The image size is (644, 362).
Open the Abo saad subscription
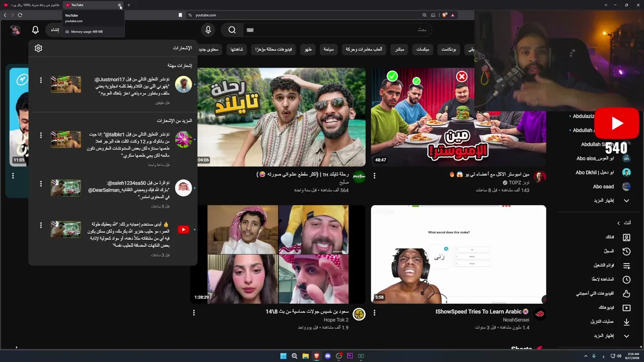coord(604,187)
